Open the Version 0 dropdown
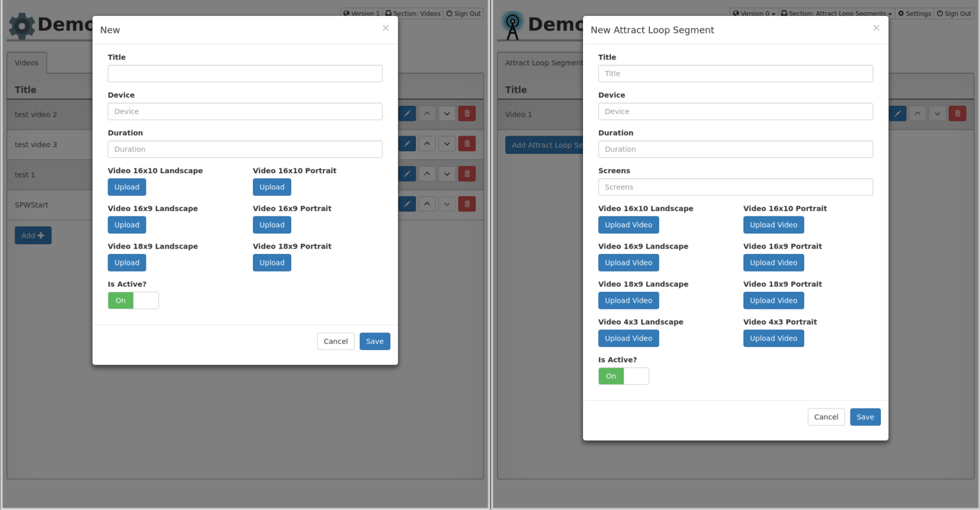 click(754, 13)
